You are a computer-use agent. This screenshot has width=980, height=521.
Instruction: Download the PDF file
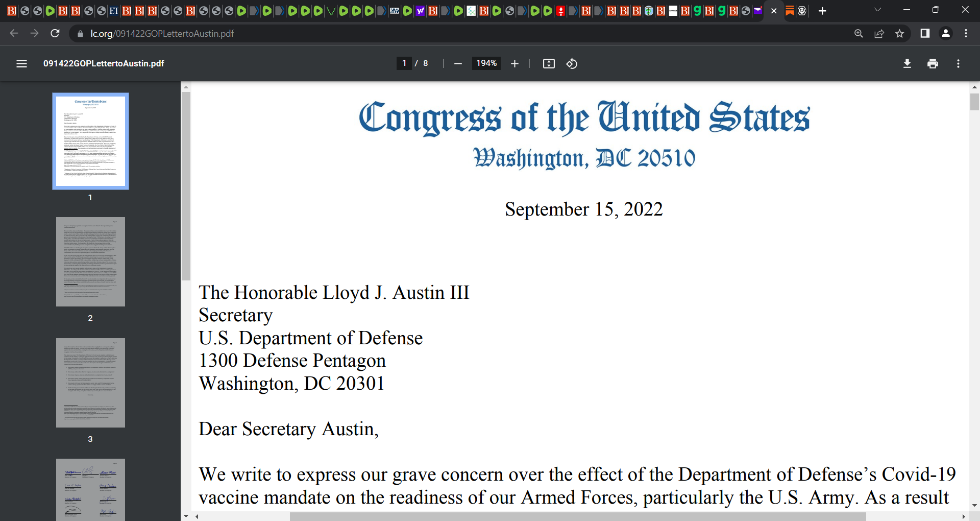click(907, 63)
